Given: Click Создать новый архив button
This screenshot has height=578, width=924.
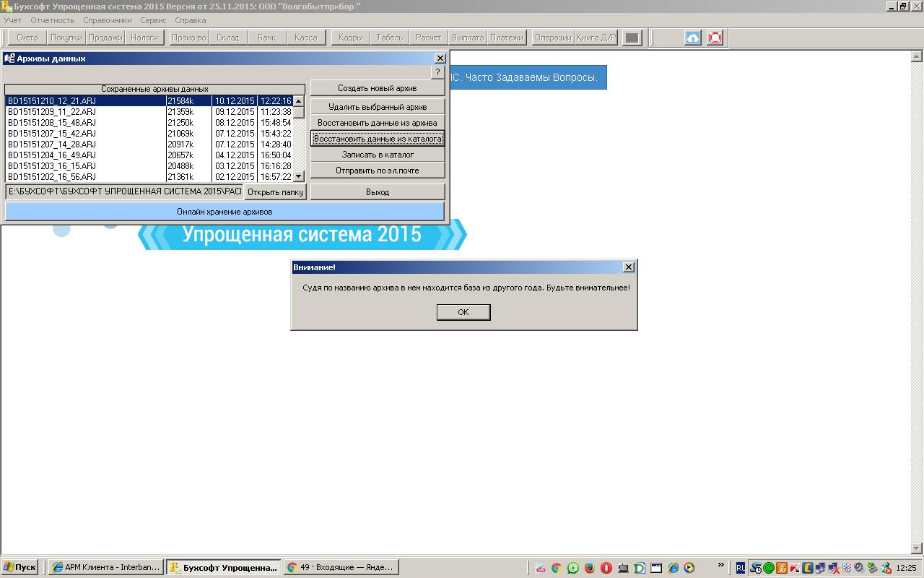Looking at the screenshot, I should tap(378, 88).
